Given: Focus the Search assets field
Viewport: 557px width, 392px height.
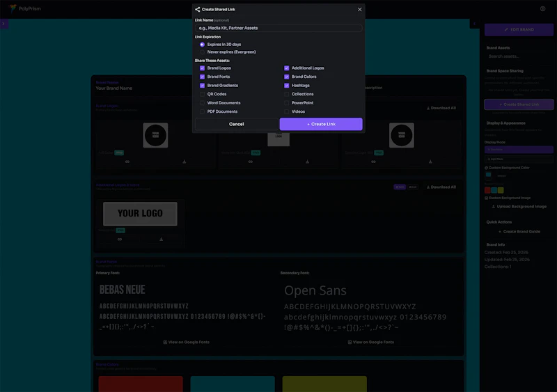Looking at the screenshot, I should [x=519, y=56].
